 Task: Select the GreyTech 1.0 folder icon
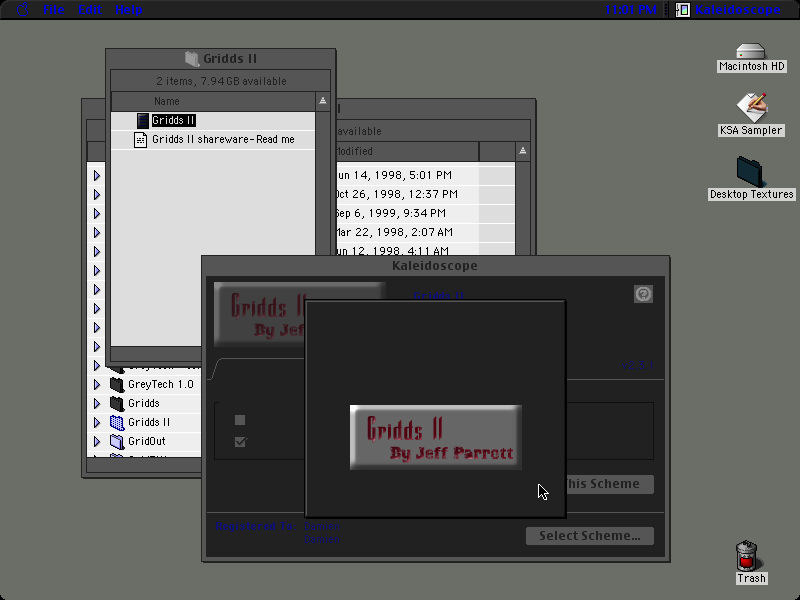(x=117, y=384)
